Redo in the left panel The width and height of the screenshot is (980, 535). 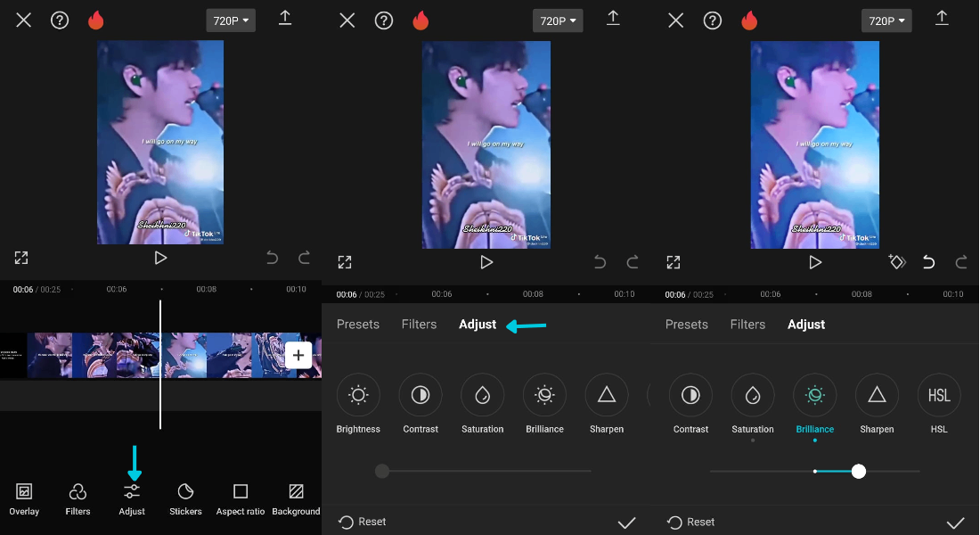[305, 258]
